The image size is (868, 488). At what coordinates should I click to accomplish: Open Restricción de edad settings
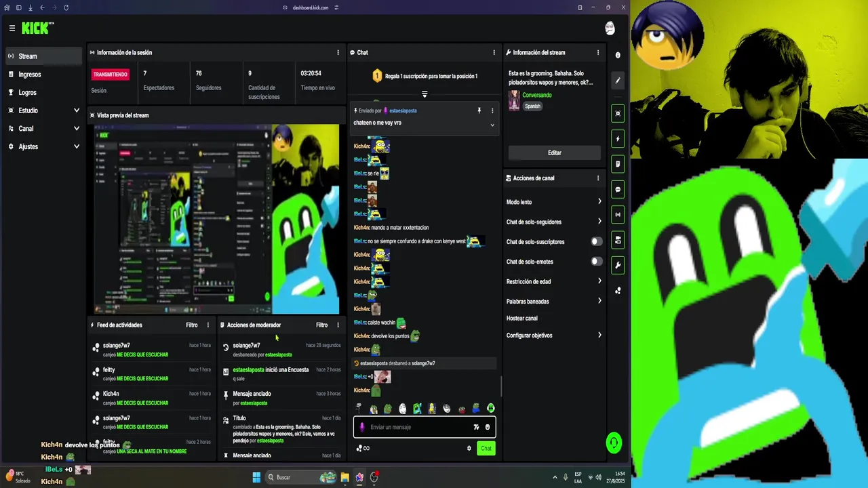pyautogui.click(x=554, y=281)
